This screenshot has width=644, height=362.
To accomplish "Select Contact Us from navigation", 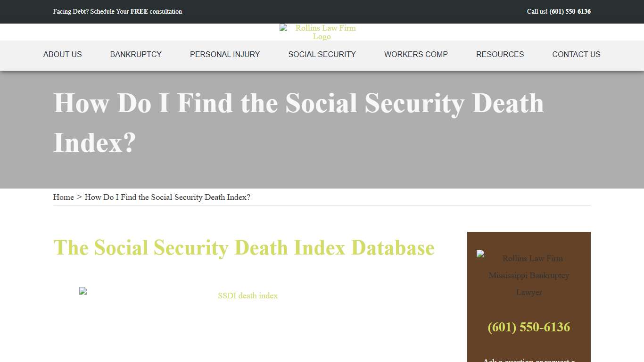I will [576, 54].
